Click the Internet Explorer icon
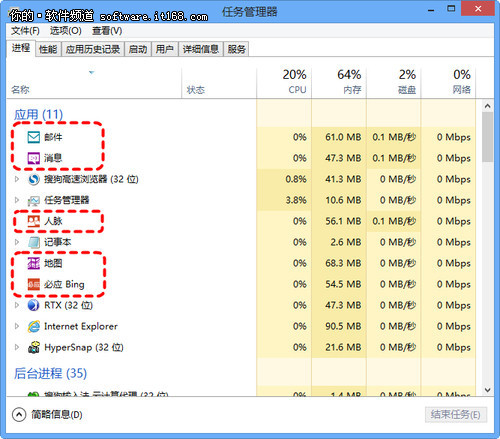The image size is (500, 439). (x=34, y=326)
